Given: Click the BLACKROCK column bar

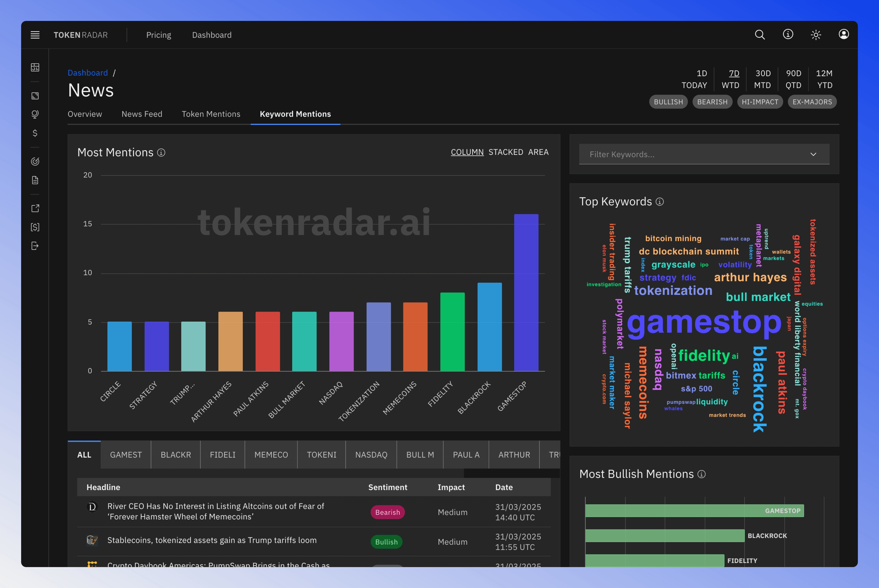Looking at the screenshot, I should [x=489, y=327].
